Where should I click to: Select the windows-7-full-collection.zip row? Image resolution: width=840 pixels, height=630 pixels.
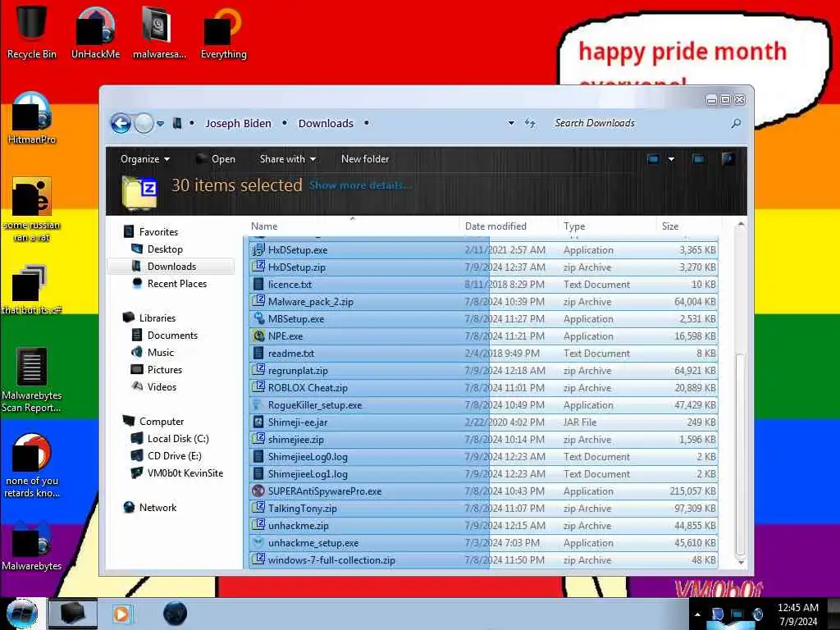click(483, 559)
